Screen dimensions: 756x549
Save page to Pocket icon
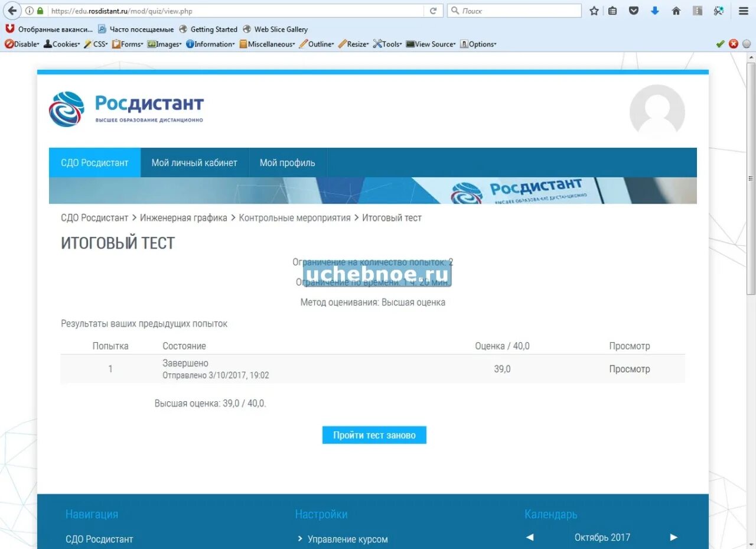pyautogui.click(x=634, y=11)
